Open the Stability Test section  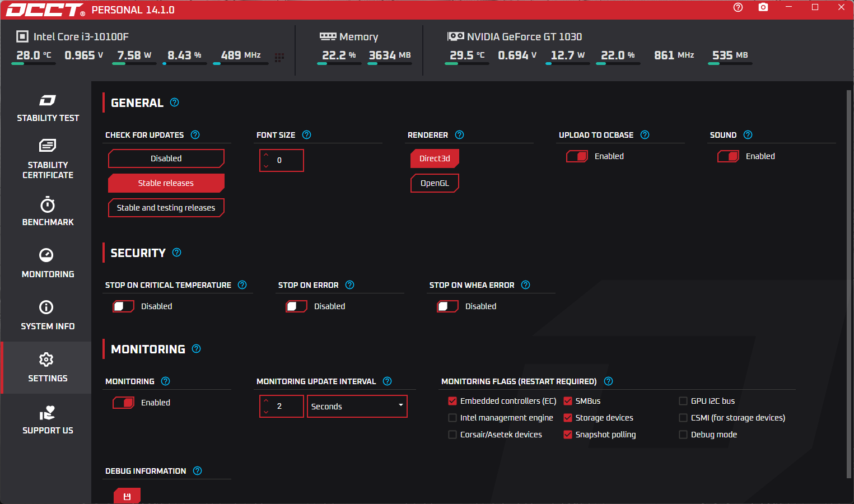point(48,108)
